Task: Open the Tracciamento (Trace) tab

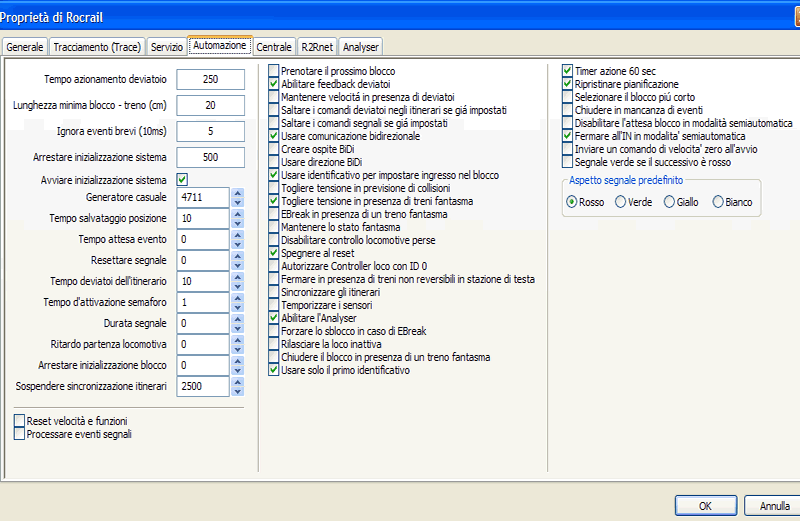Action: (x=96, y=47)
